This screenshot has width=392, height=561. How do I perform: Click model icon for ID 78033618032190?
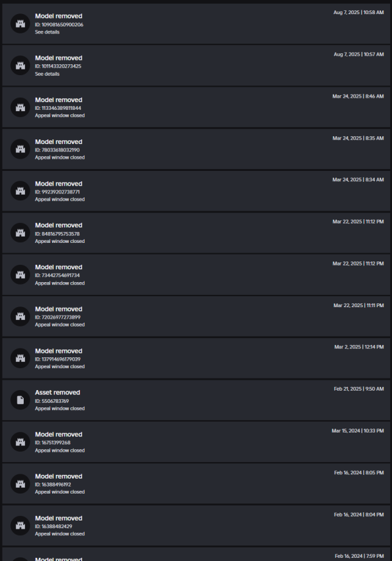click(20, 149)
